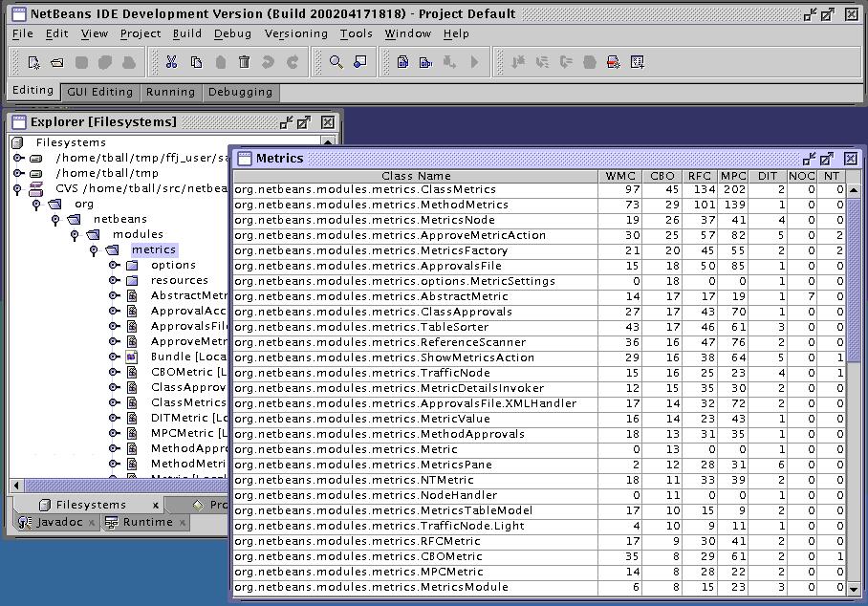This screenshot has height=606, width=868.
Task: Click the NOC column header
Action: coord(802,176)
